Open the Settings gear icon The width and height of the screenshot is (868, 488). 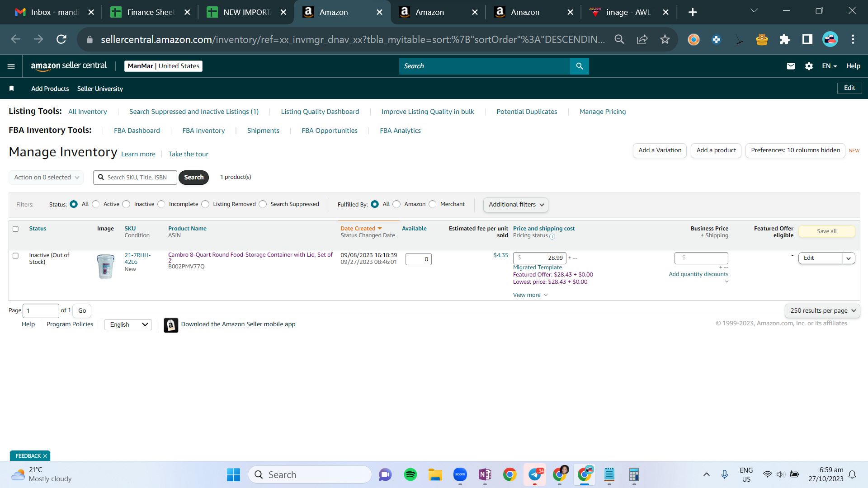coord(809,66)
